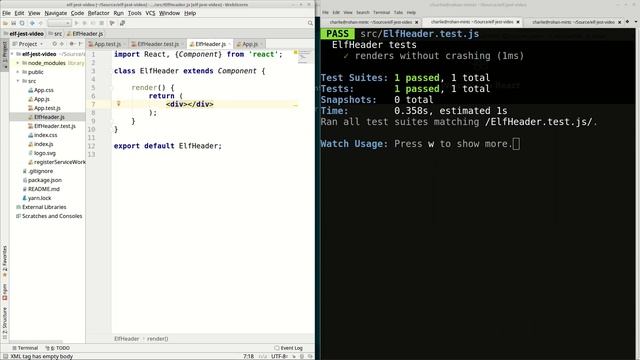Viewport: 640px width, 360px height.
Task: Click the terminal cursor after 'show more.'
Action: click(x=516, y=144)
